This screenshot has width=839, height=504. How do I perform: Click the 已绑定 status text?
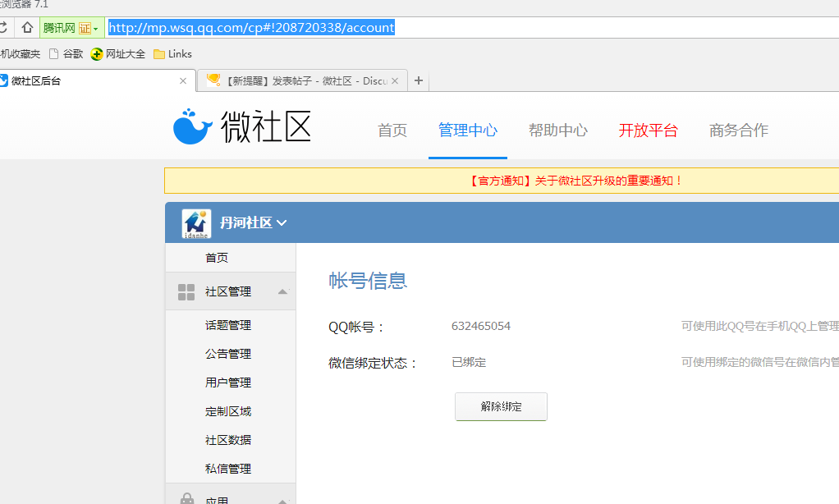pyautogui.click(x=469, y=362)
